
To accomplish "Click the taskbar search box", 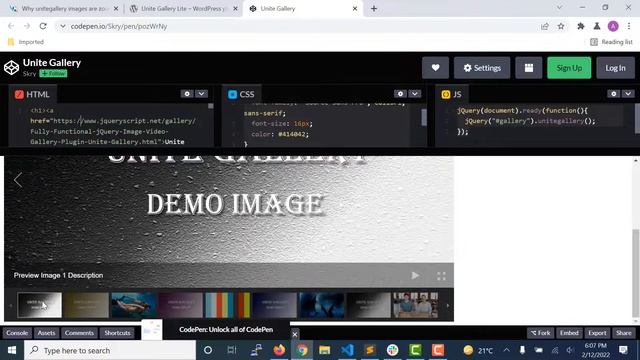I will click(110, 350).
